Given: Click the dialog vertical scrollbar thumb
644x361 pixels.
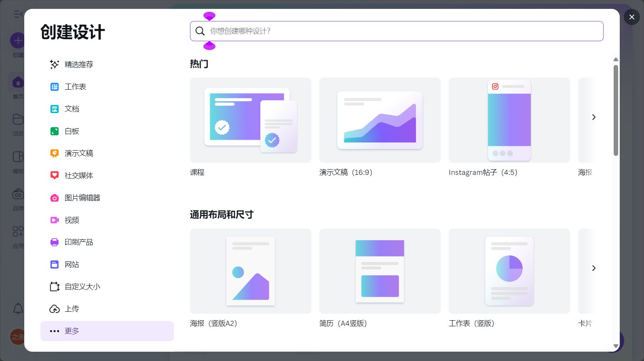Looking at the screenshot, I should [x=616, y=110].
